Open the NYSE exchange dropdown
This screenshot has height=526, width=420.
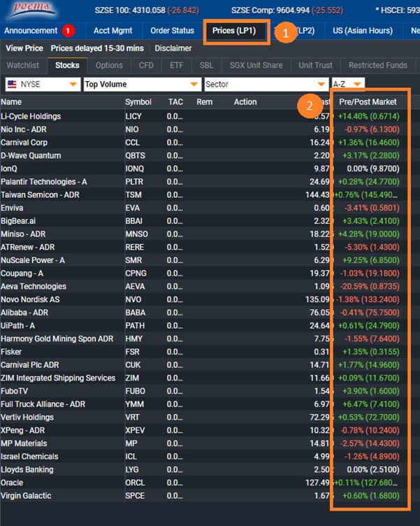click(x=43, y=84)
